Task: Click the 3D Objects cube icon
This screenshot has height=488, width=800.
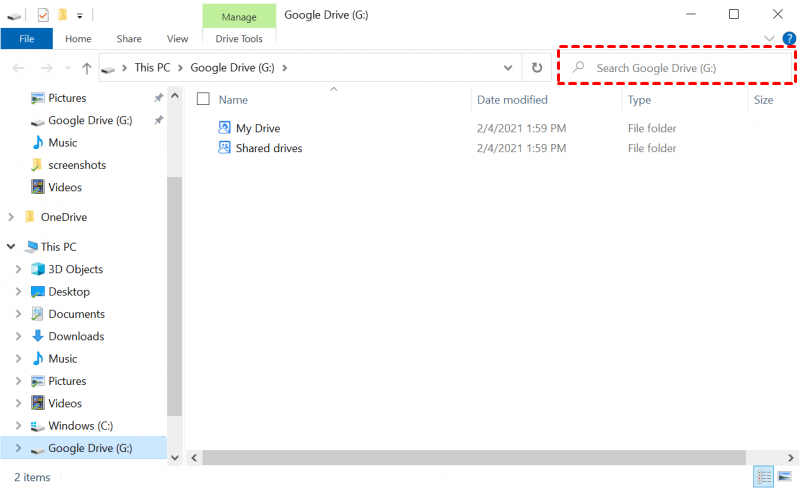Action: (x=38, y=269)
